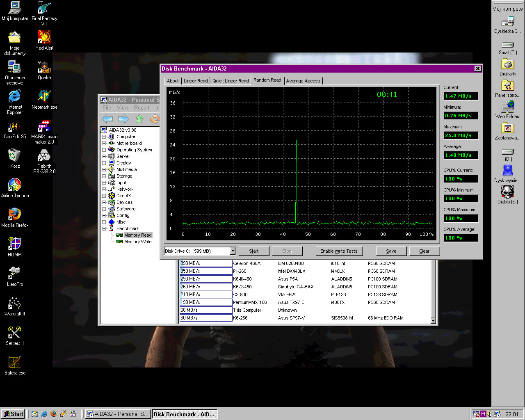Open the File menu in AIDA32
The width and height of the screenshot is (525, 420).
coord(107,108)
